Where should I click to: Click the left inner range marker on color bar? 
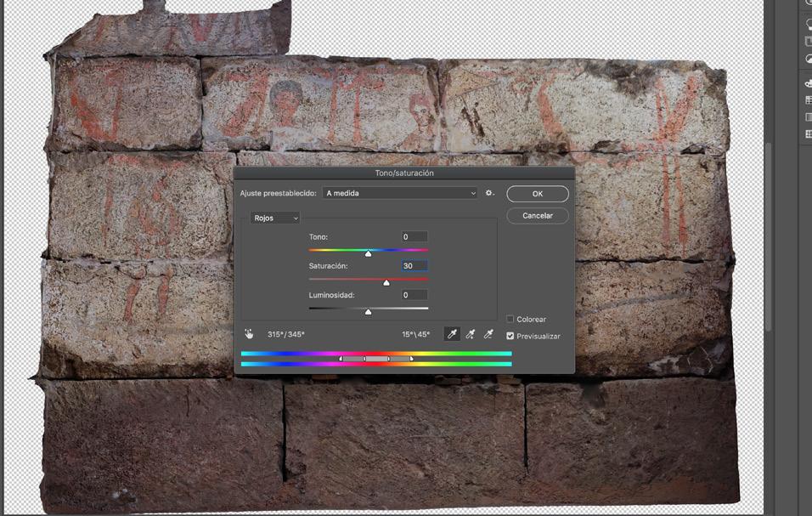point(364,359)
